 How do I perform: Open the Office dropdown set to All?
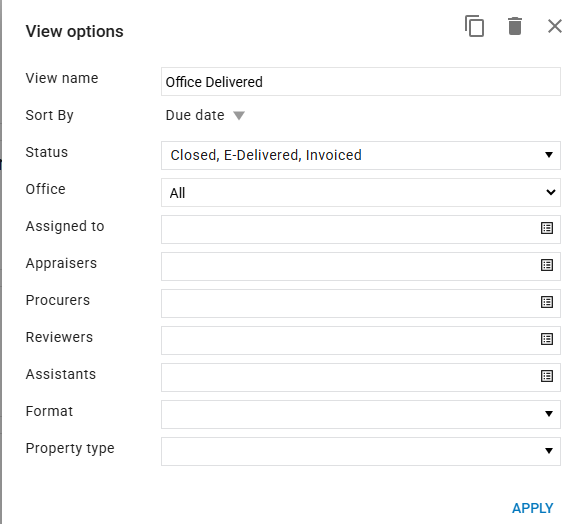[x=361, y=192]
